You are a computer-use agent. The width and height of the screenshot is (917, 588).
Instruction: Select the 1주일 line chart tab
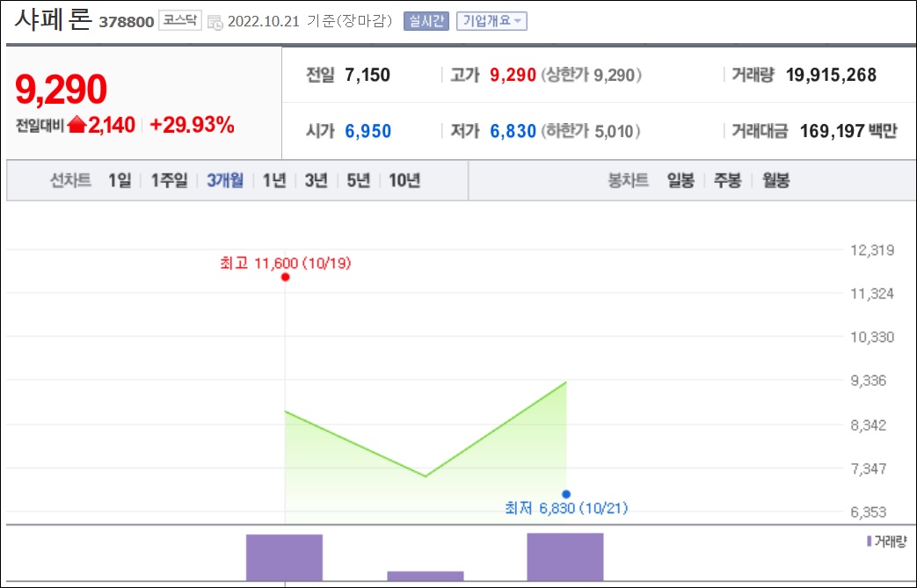point(169,180)
